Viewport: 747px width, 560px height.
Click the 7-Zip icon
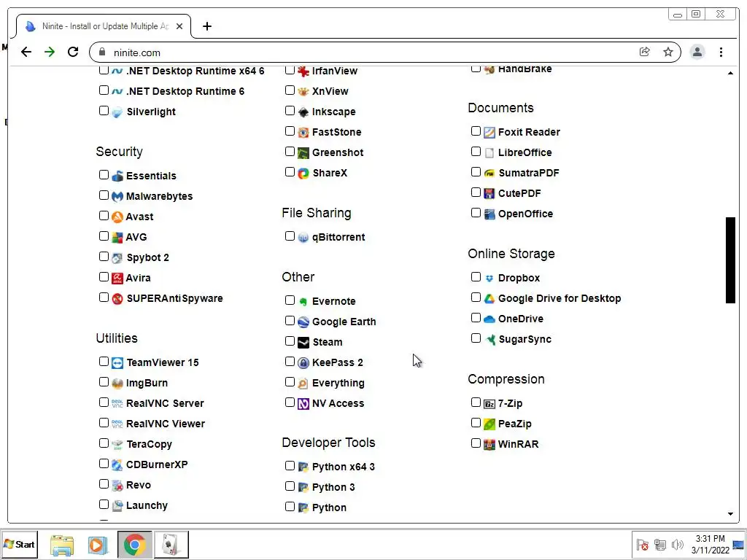(489, 404)
